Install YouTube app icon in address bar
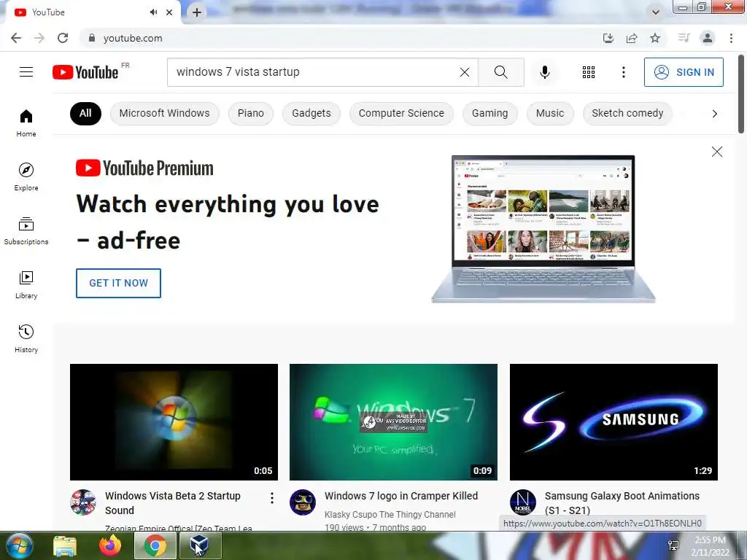 tap(608, 38)
